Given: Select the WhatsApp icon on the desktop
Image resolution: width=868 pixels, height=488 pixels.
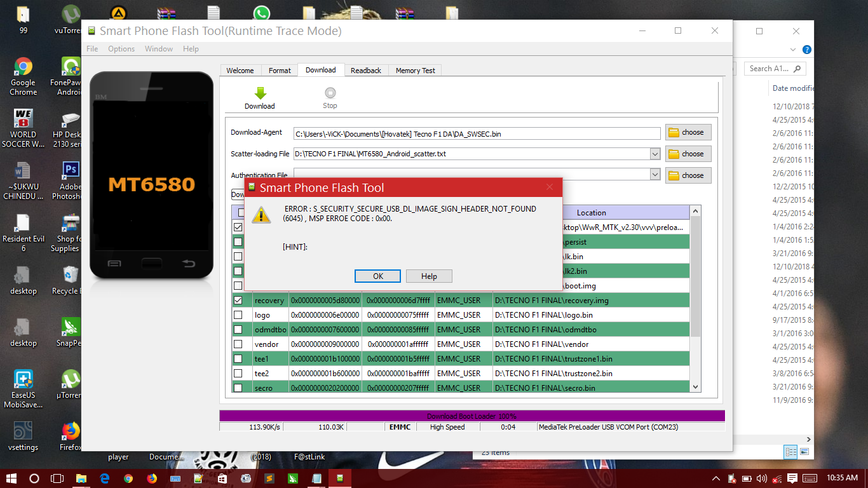Looking at the screenshot, I should [x=261, y=14].
